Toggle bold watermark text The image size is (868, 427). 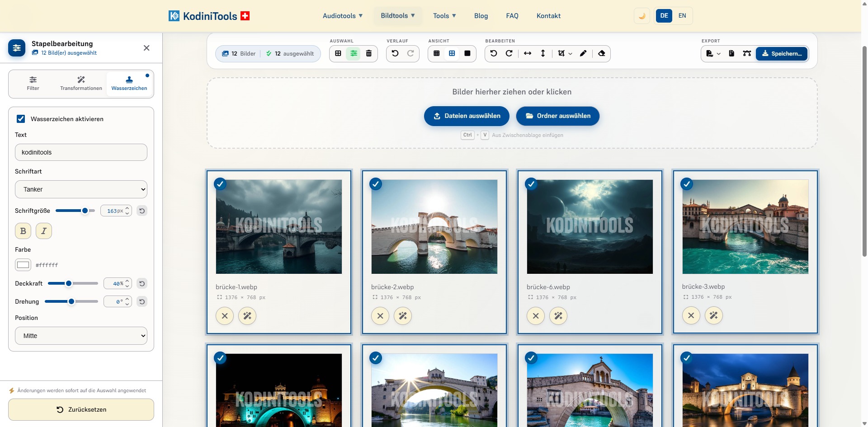click(x=23, y=231)
